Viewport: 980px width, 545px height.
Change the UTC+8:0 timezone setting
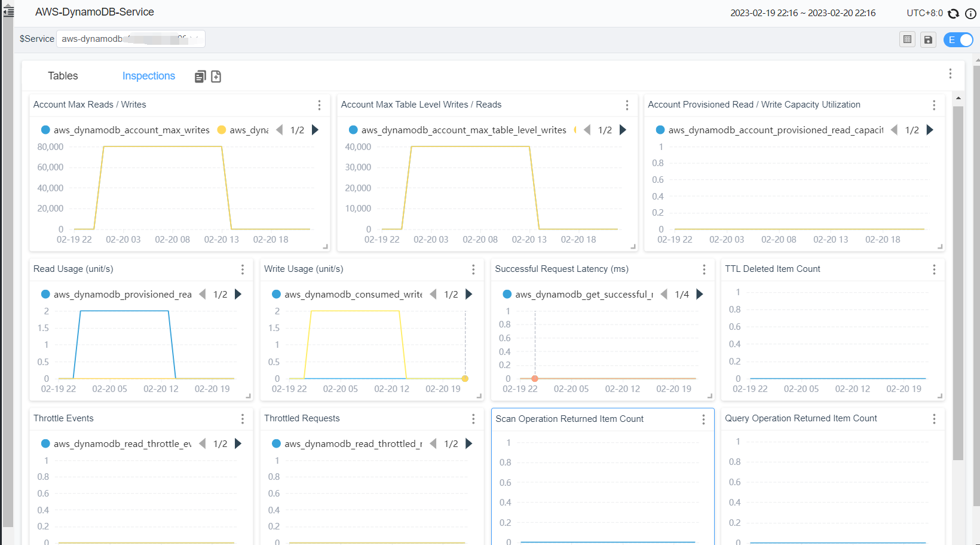click(x=924, y=13)
